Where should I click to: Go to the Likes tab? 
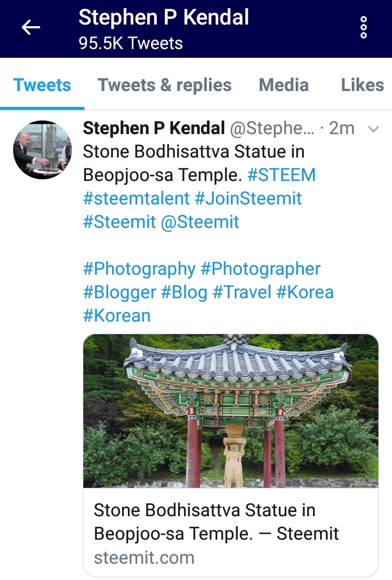pos(362,85)
